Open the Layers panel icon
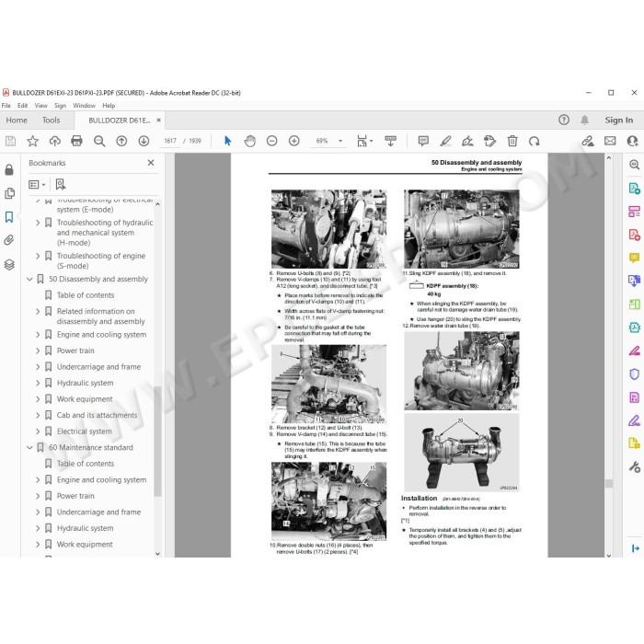The width and height of the screenshot is (644, 644). coord(9,265)
